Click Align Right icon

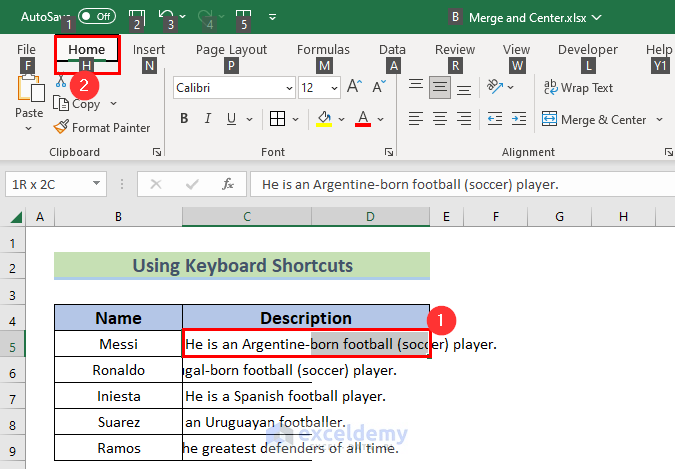click(464, 118)
